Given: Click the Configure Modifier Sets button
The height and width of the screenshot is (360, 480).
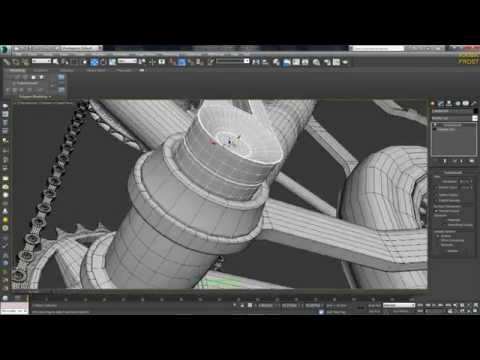Looking at the screenshot, I should [x=472, y=161].
